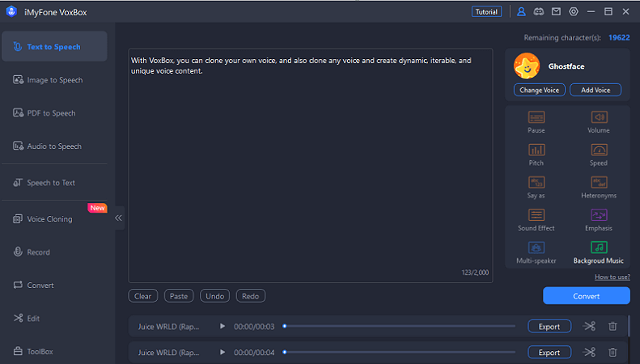This screenshot has width=640, height=364.
Task: Click the Redo button
Action: click(x=251, y=296)
